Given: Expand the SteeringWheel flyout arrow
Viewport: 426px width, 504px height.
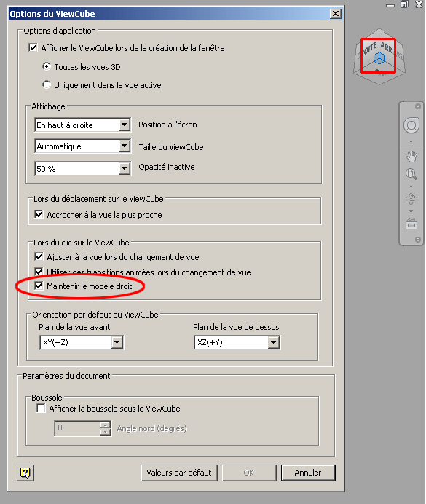Looking at the screenshot, I should [411, 142].
